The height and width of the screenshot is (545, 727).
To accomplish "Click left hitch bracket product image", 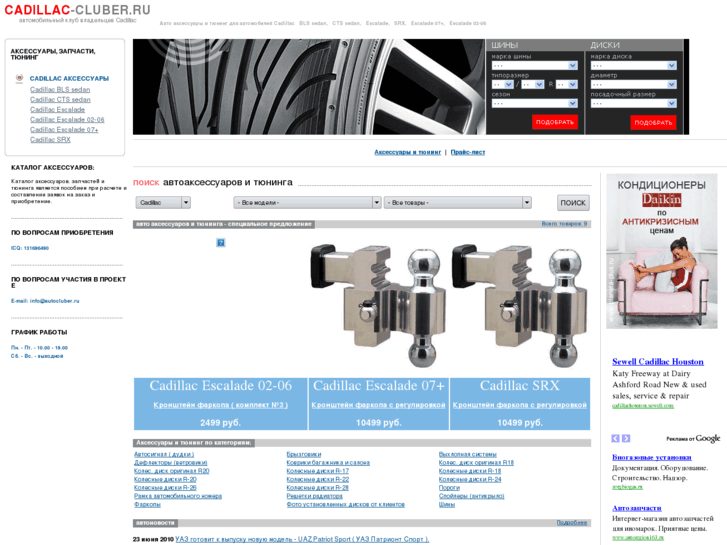I will pyautogui.click(x=378, y=305).
